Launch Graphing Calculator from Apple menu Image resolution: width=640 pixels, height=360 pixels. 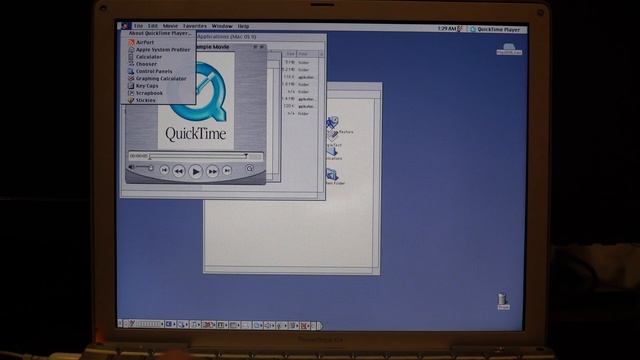(x=158, y=78)
